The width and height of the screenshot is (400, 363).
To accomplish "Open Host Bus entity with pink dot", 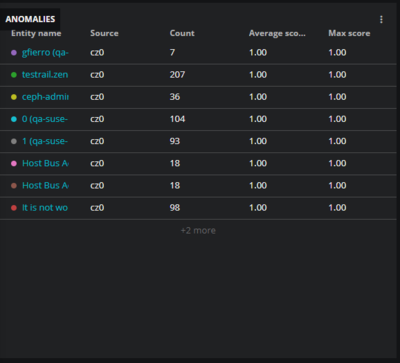I will coord(45,163).
